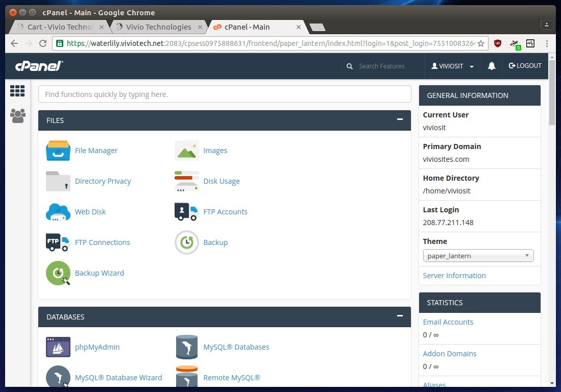
Task: Go back to the previous page
Action: pyautogui.click(x=14, y=43)
